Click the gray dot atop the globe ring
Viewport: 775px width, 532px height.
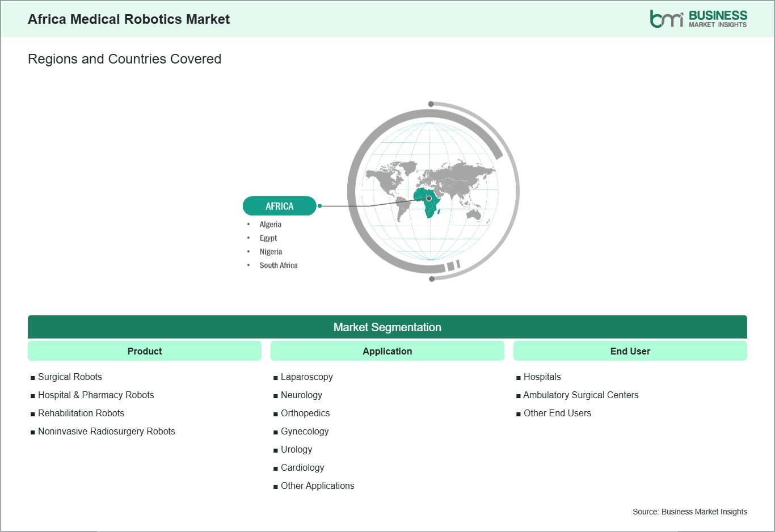tap(431, 104)
